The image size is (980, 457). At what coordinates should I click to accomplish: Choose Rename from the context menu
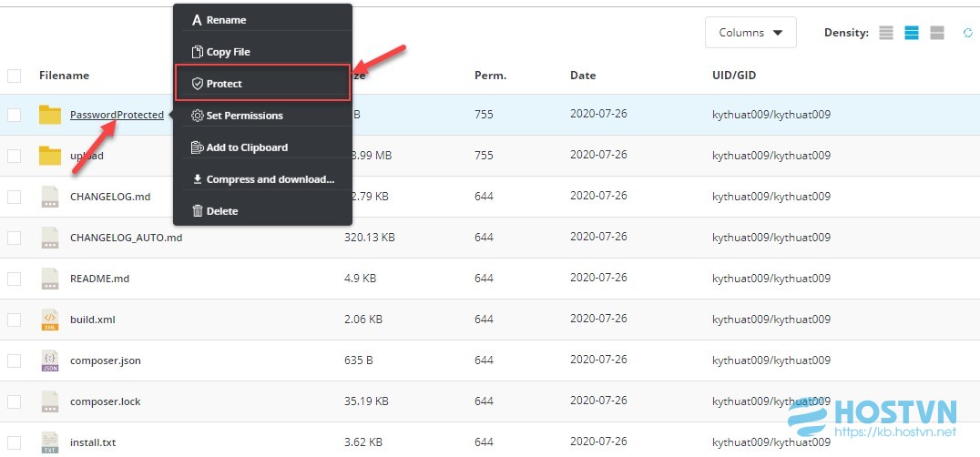262,20
